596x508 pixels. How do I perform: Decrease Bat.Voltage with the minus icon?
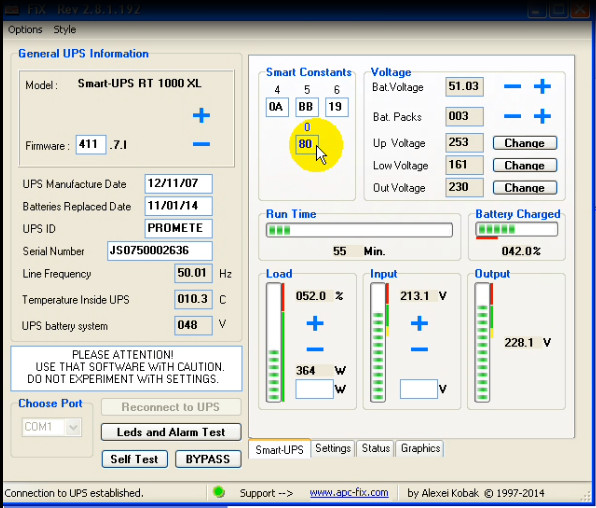point(512,86)
